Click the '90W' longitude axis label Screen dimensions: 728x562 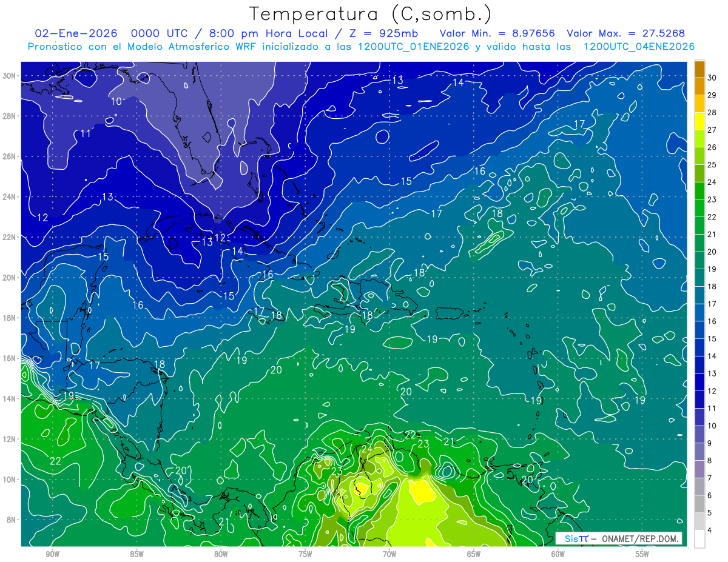[53, 555]
